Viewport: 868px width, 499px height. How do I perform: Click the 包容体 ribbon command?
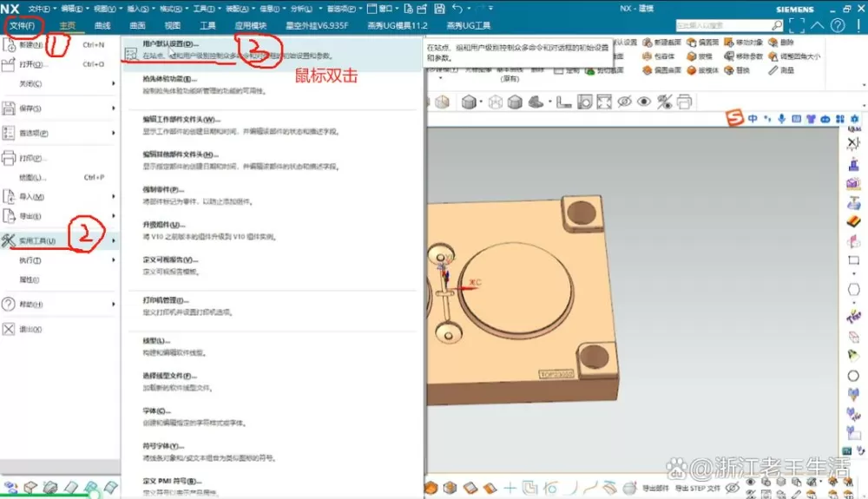[659, 56]
